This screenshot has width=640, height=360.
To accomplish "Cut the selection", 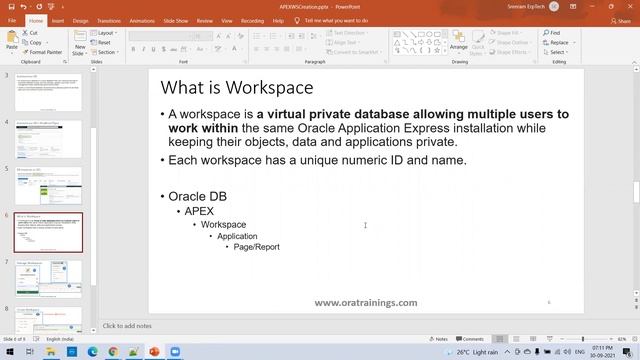I will point(30,33).
